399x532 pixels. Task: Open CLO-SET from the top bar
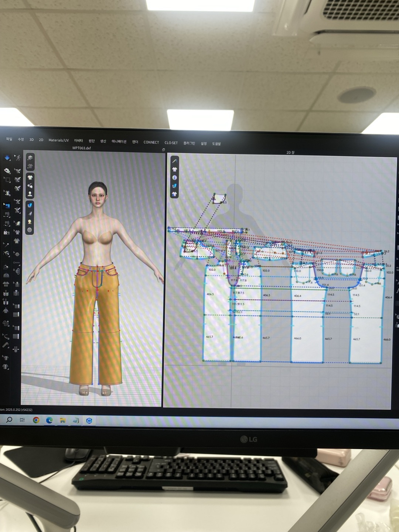click(x=171, y=143)
